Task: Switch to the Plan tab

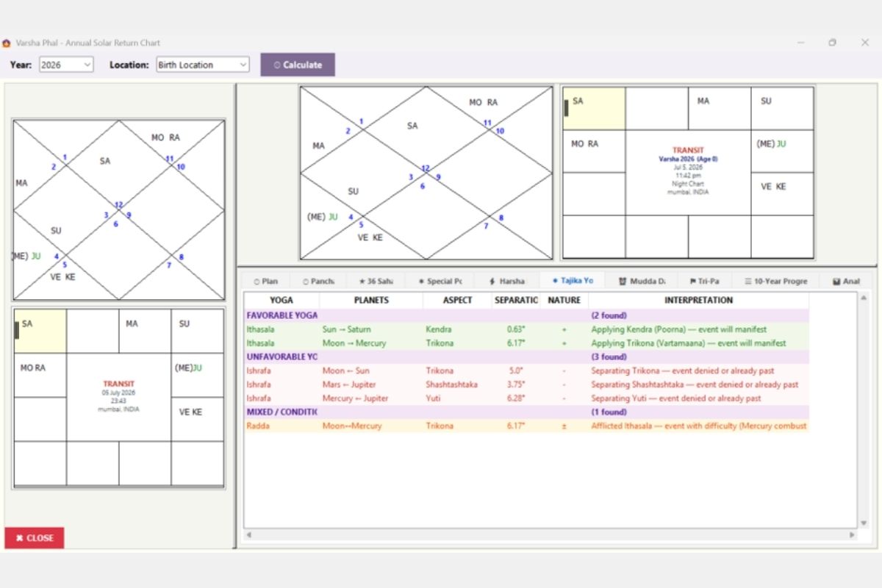Action: pos(266,281)
